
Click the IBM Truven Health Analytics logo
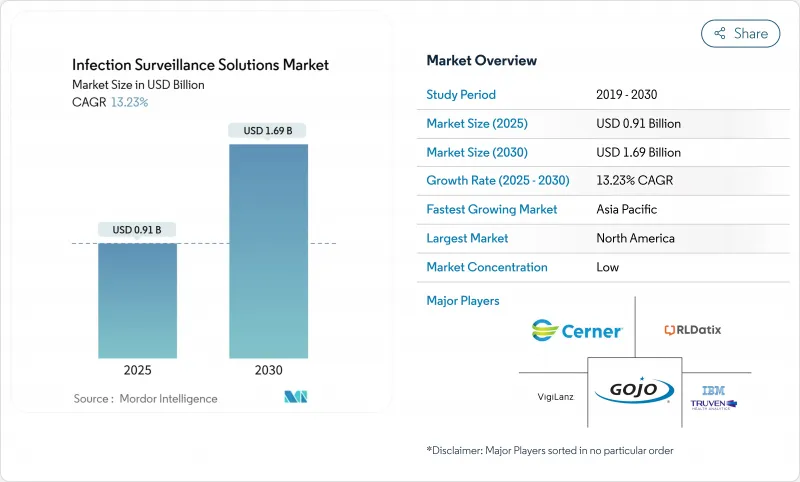[x=714, y=397]
